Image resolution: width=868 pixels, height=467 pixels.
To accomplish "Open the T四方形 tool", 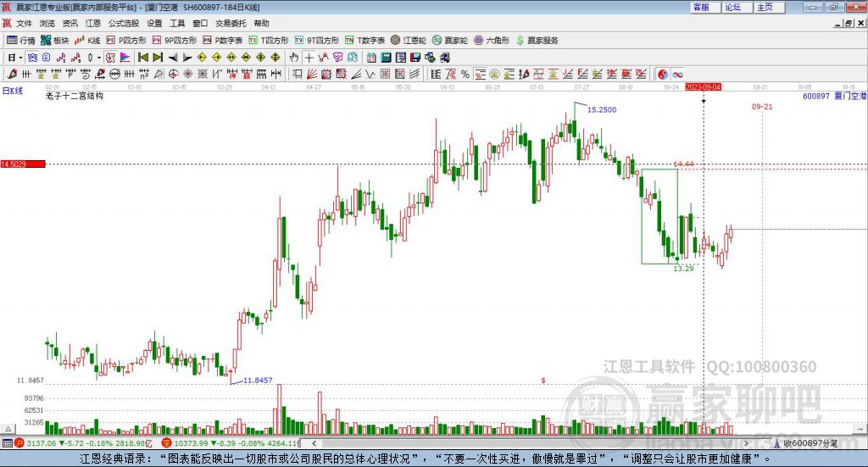I will pos(269,41).
